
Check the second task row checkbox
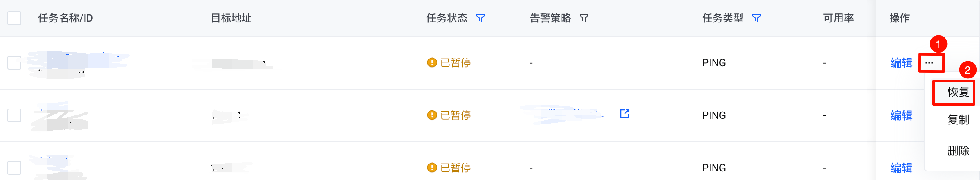click(14, 115)
